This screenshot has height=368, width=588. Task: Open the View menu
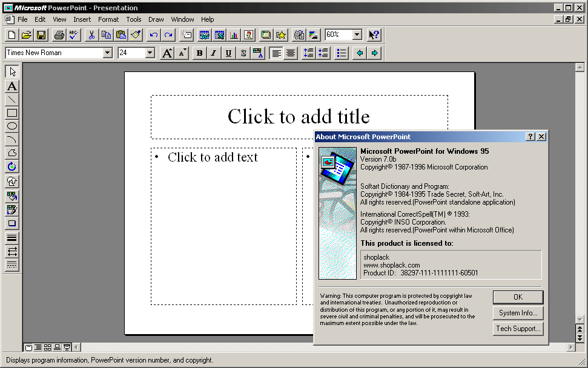pos(59,19)
